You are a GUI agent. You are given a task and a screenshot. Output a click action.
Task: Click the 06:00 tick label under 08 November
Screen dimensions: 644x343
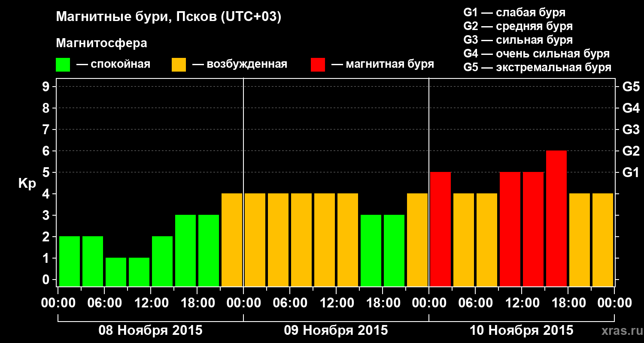point(104,303)
